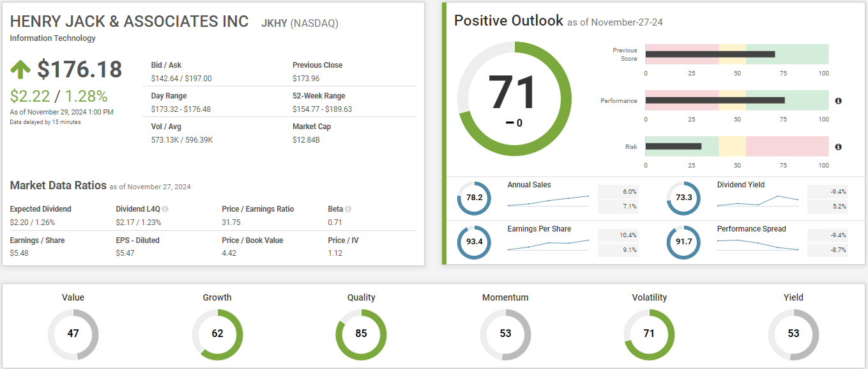Screen dimensions: 868x369
Task: Click the Market Cap value $12.84B
Action: pyautogui.click(x=306, y=140)
